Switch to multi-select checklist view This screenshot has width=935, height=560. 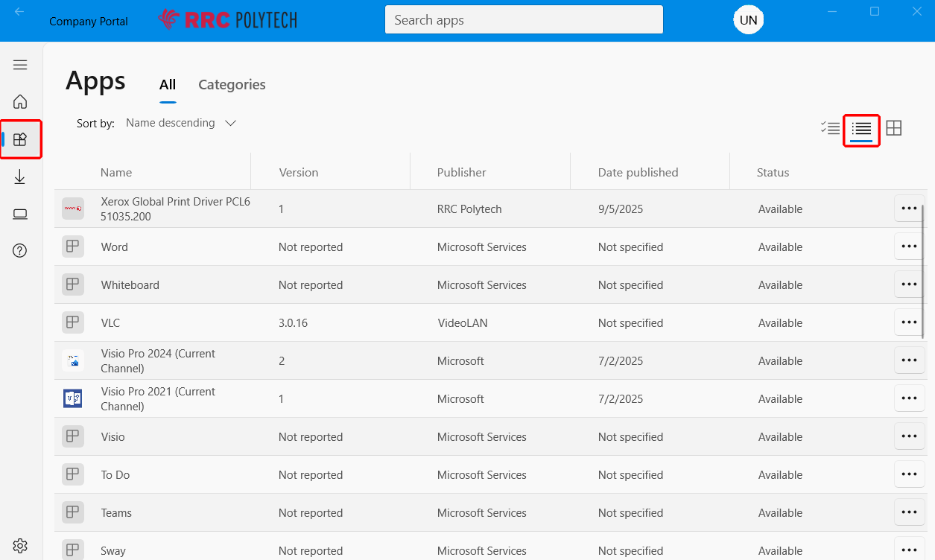[x=830, y=128]
